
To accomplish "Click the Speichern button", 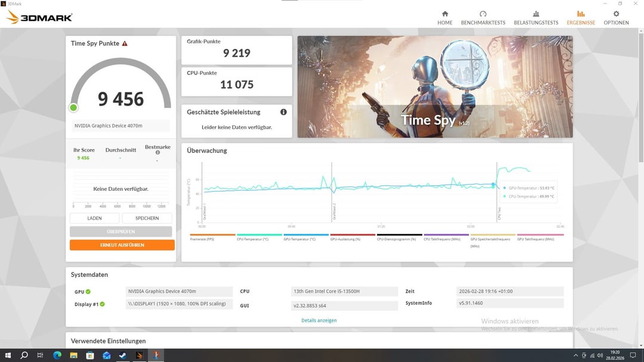I will coord(147,218).
